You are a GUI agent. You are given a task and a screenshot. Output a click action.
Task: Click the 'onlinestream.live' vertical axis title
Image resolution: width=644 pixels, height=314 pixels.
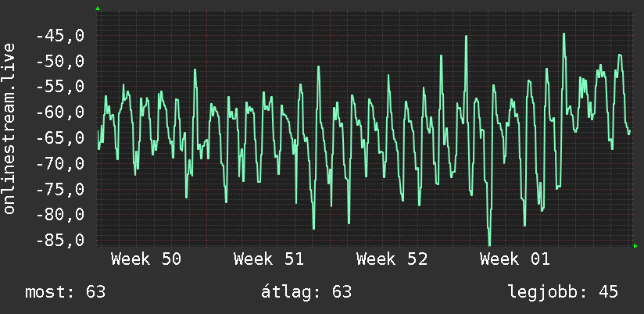point(9,128)
